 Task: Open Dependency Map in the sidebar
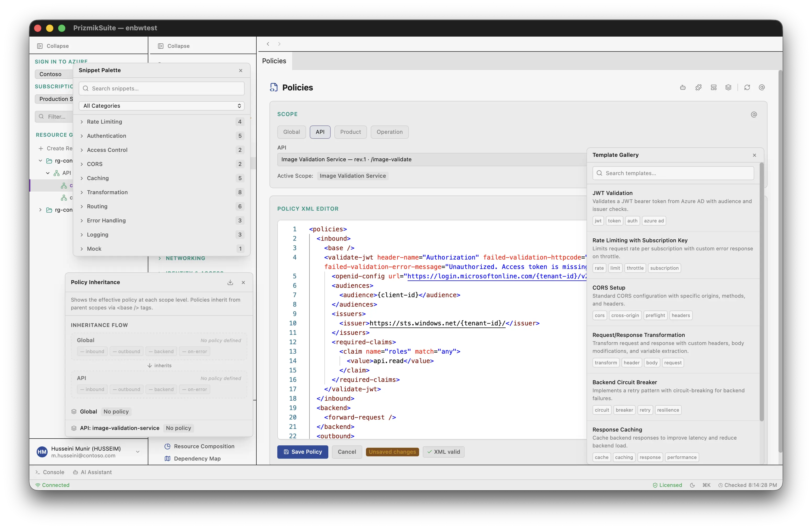pos(193,459)
